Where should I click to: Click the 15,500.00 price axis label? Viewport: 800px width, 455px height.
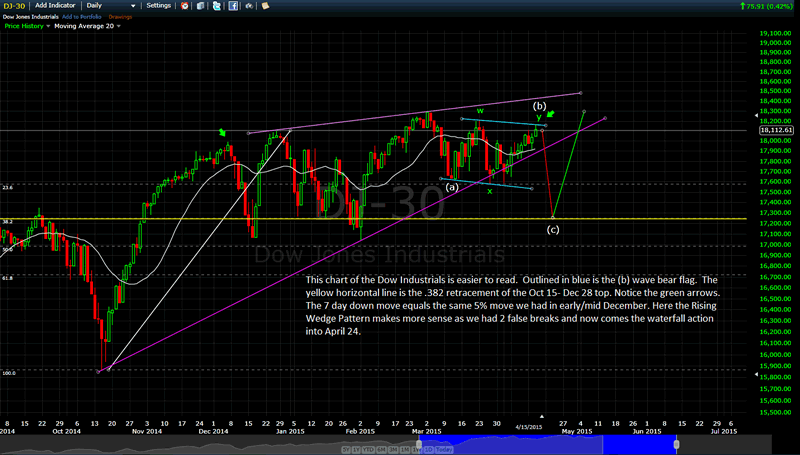(776, 412)
